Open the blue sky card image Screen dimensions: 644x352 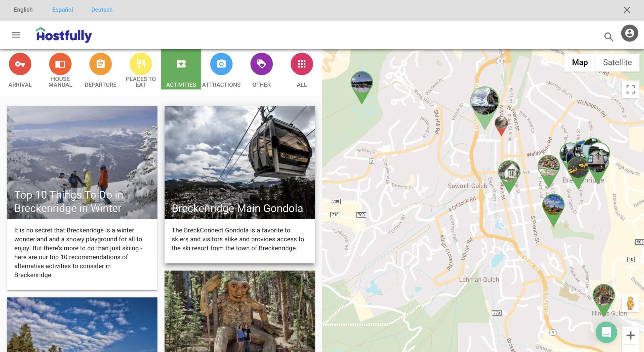[x=82, y=325]
